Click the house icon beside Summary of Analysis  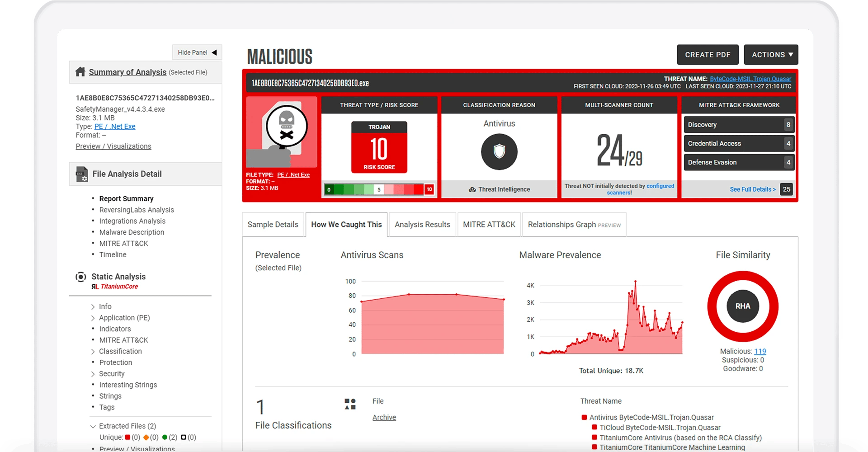(80, 72)
